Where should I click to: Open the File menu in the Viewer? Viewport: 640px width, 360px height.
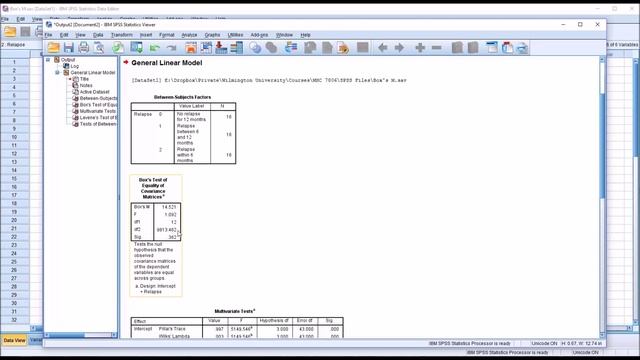[49, 35]
